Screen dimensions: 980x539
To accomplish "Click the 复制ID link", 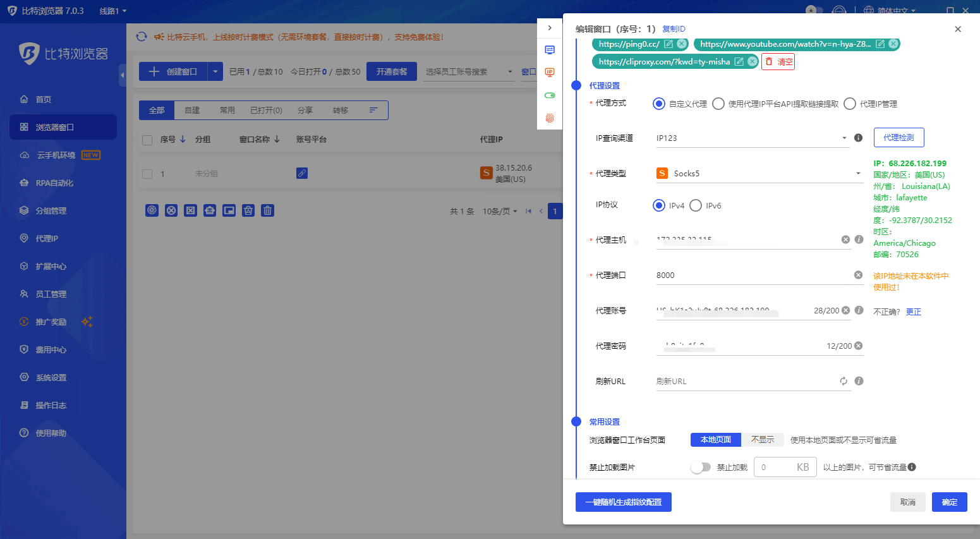I will [674, 29].
